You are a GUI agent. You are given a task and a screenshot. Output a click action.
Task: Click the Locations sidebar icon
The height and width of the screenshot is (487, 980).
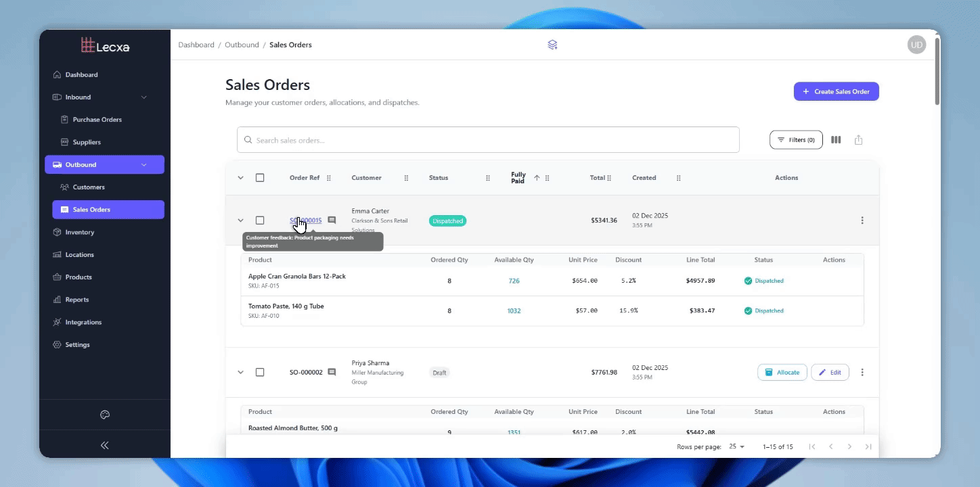(x=57, y=254)
